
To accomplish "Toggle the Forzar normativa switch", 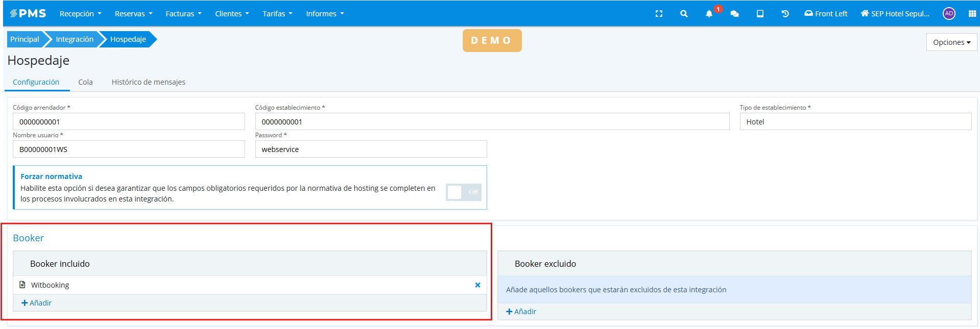I will [463, 192].
